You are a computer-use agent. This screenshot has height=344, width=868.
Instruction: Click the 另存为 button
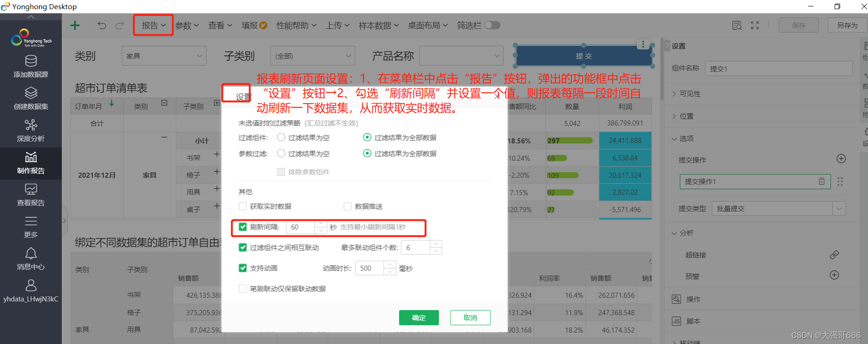(847, 25)
